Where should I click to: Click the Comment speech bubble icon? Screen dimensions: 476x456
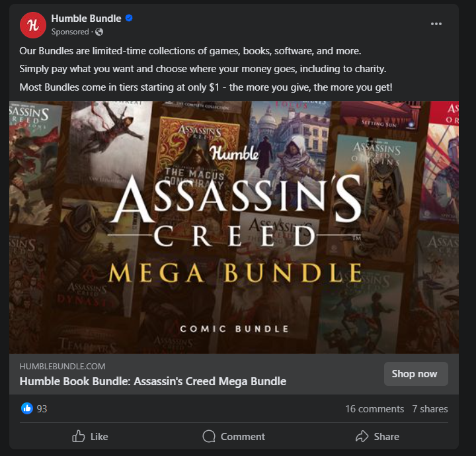pyautogui.click(x=209, y=436)
